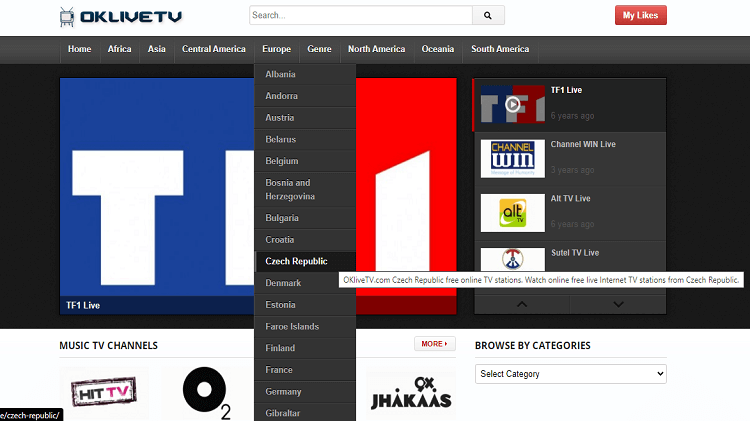Click the Alt TV Live title link
The image size is (750, 421).
(x=571, y=198)
